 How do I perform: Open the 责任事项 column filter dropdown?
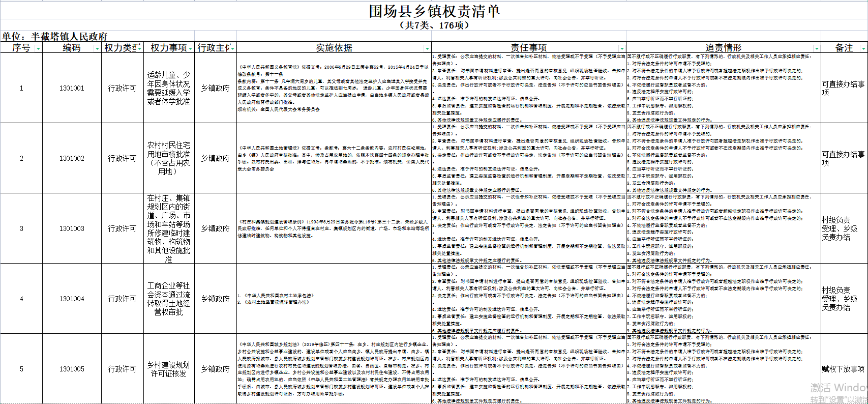[622, 48]
